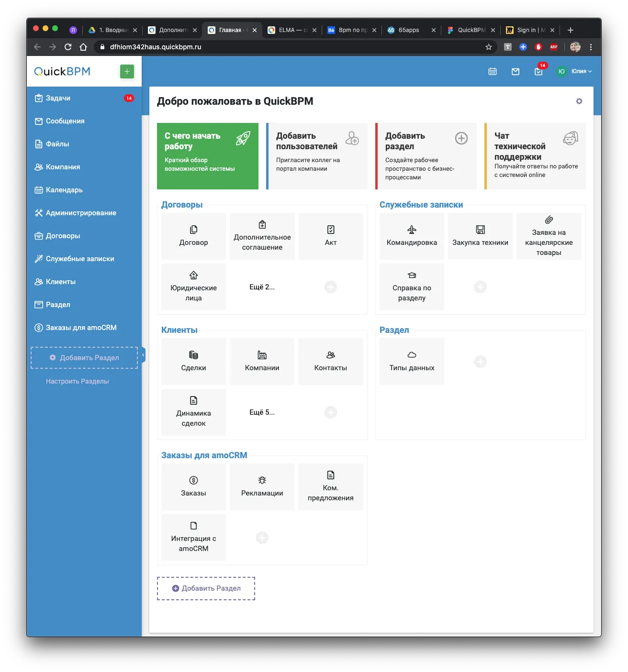This screenshot has width=628, height=672.
Task: Click the Служебные записки section heading
Action: (x=421, y=205)
